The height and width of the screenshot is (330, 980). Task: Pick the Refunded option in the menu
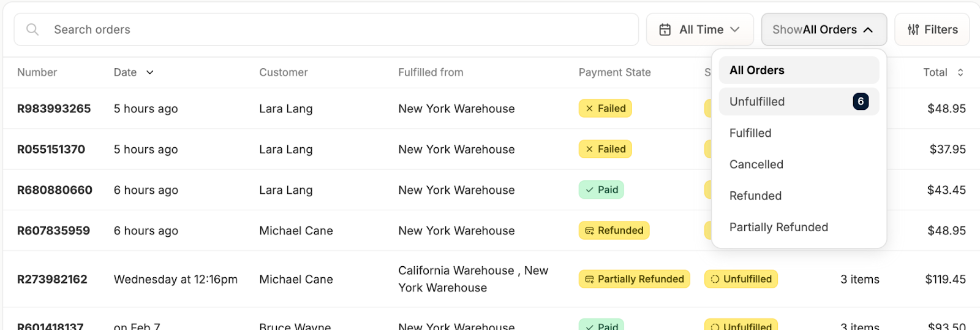(x=799, y=196)
